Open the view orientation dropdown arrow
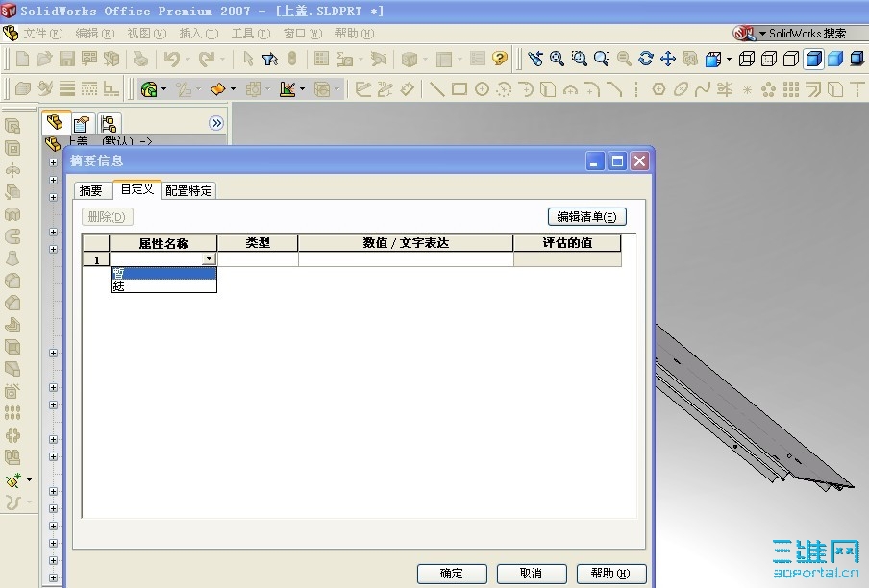The width and height of the screenshot is (869, 588). point(729,59)
